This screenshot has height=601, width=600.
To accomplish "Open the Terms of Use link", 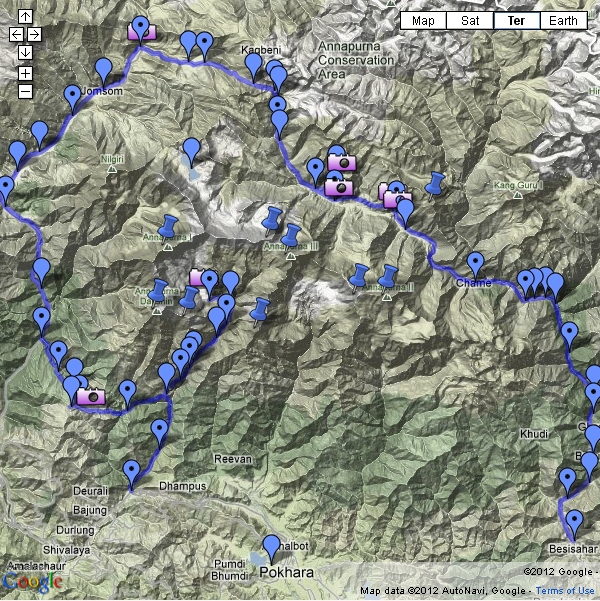I will (x=565, y=591).
